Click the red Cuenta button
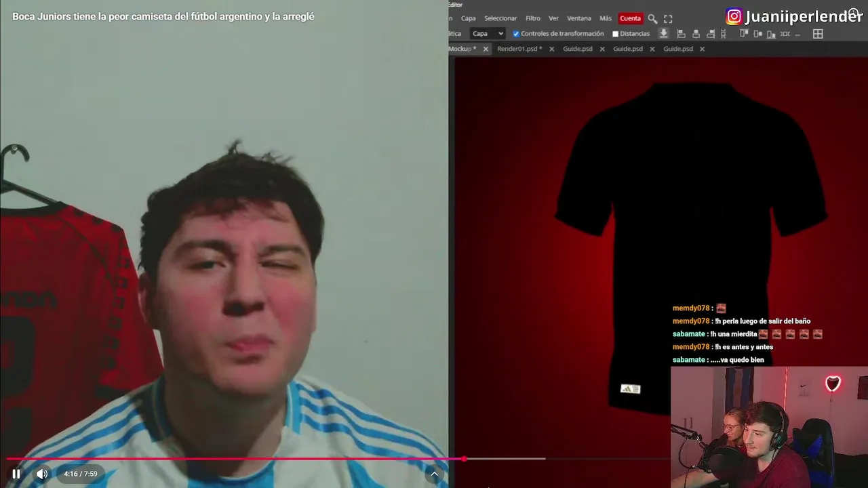868x488 pixels. (x=630, y=18)
